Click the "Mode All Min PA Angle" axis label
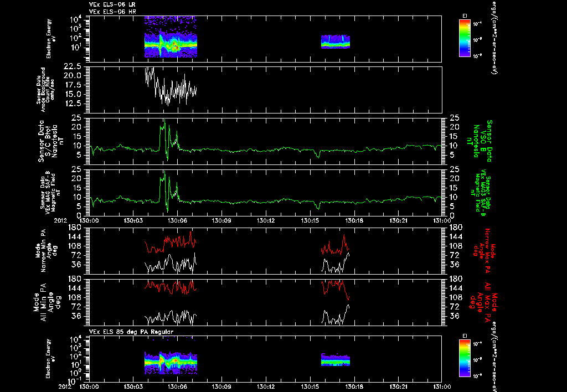This screenshot has width=567, height=392. [44, 302]
